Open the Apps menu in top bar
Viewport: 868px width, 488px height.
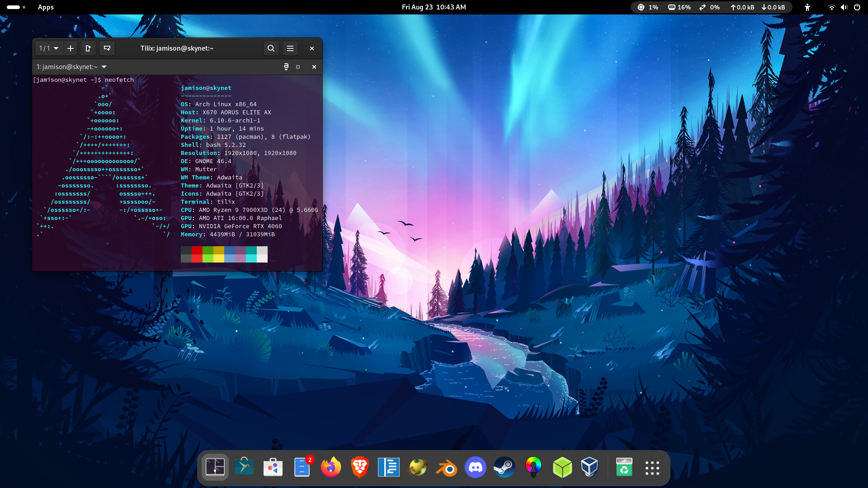coord(46,7)
